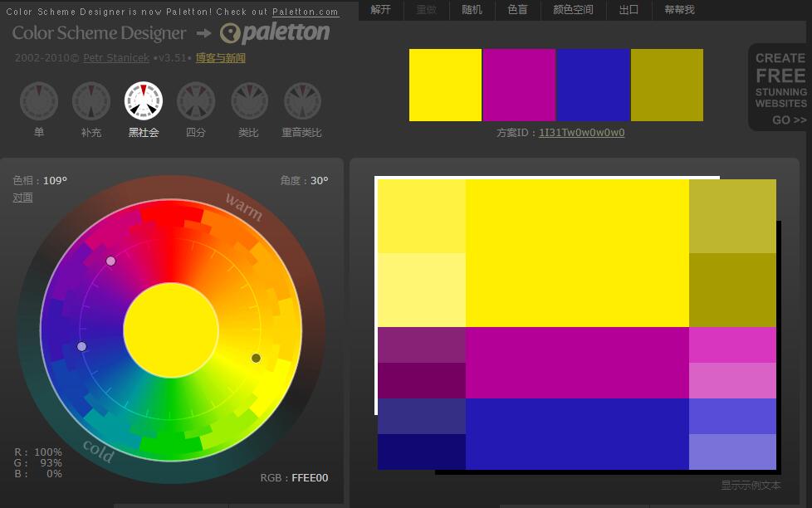
Task: Click the Paletton logo
Action: point(275,33)
